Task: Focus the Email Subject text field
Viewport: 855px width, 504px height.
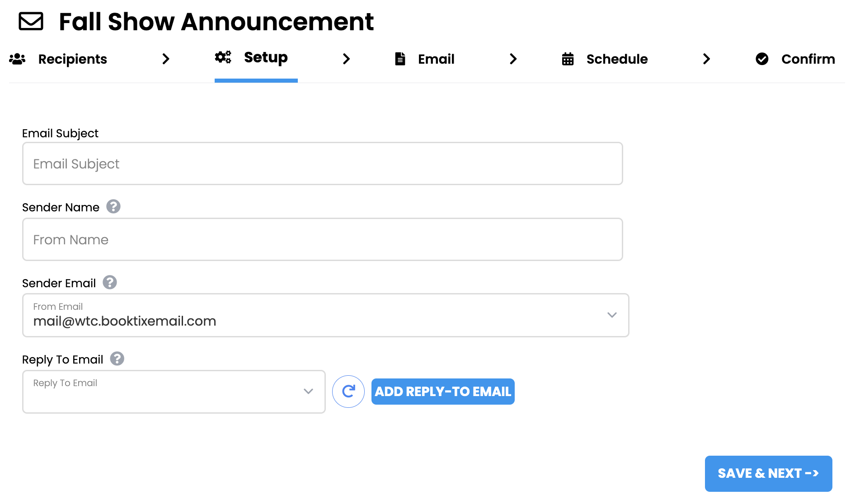Action: [322, 164]
